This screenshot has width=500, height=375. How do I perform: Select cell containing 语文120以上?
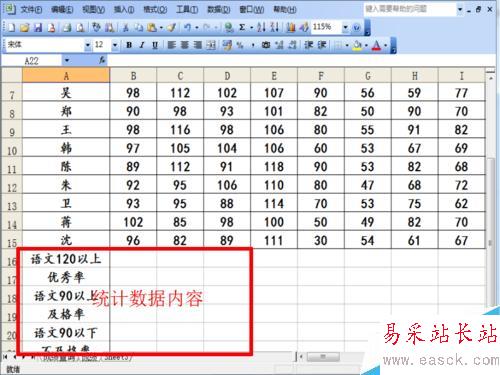pyautogui.click(x=66, y=259)
